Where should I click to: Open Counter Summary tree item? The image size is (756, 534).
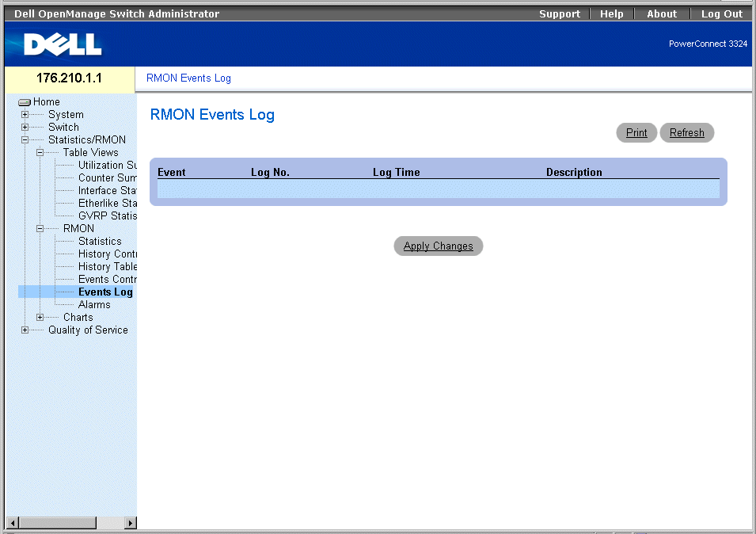[x=108, y=178]
